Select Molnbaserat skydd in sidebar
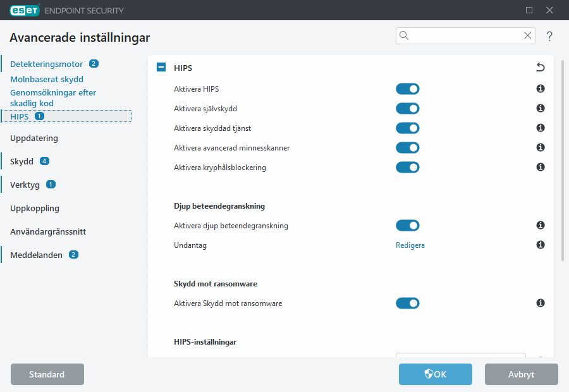 coord(47,80)
